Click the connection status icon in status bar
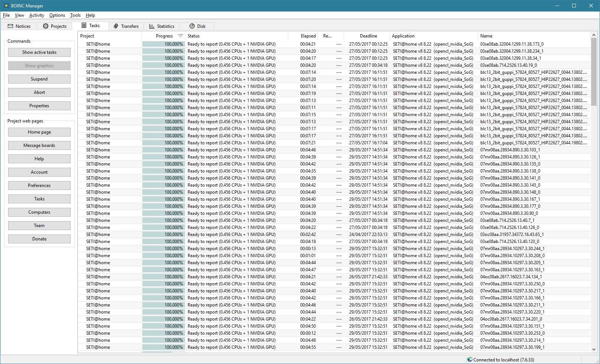 click(470, 360)
